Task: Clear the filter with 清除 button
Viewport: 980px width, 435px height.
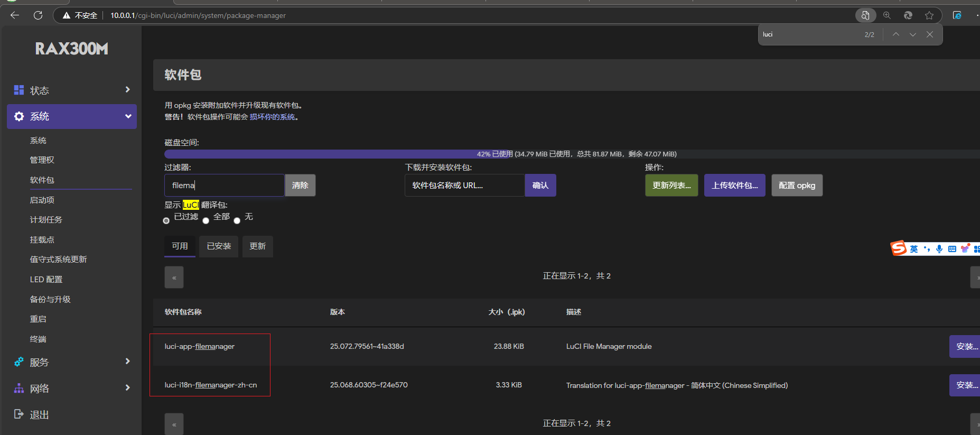Action: click(x=300, y=186)
